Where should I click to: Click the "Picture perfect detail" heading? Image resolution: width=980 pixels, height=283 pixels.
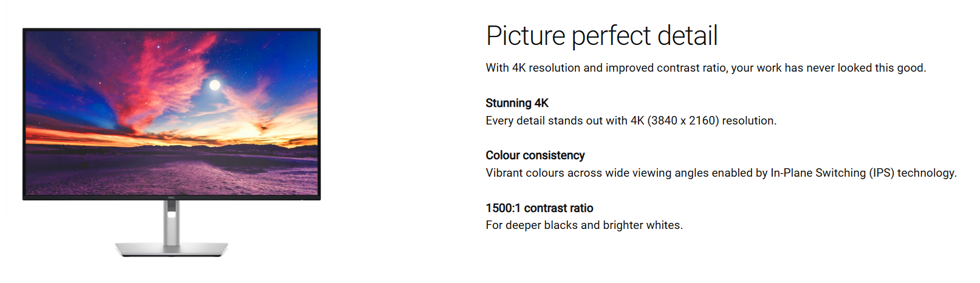[601, 36]
